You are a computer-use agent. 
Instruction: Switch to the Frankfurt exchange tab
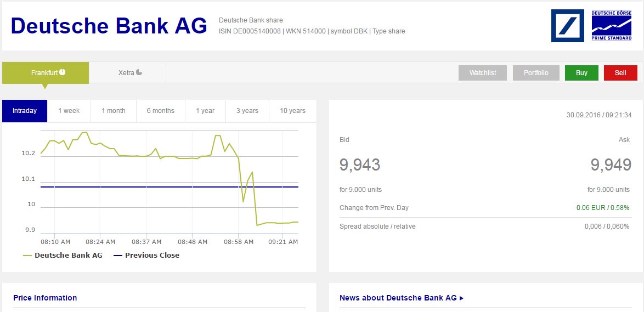pyautogui.click(x=46, y=73)
